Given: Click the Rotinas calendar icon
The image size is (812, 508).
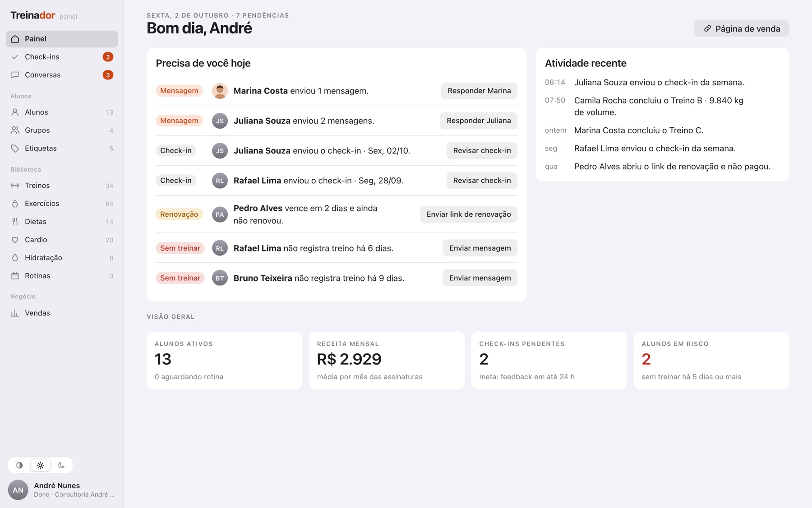Looking at the screenshot, I should [15, 276].
